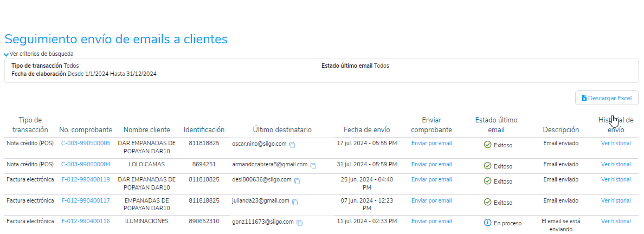Open comprobante C-003-990500004
This screenshot has height=234, width=644.
(x=86, y=164)
